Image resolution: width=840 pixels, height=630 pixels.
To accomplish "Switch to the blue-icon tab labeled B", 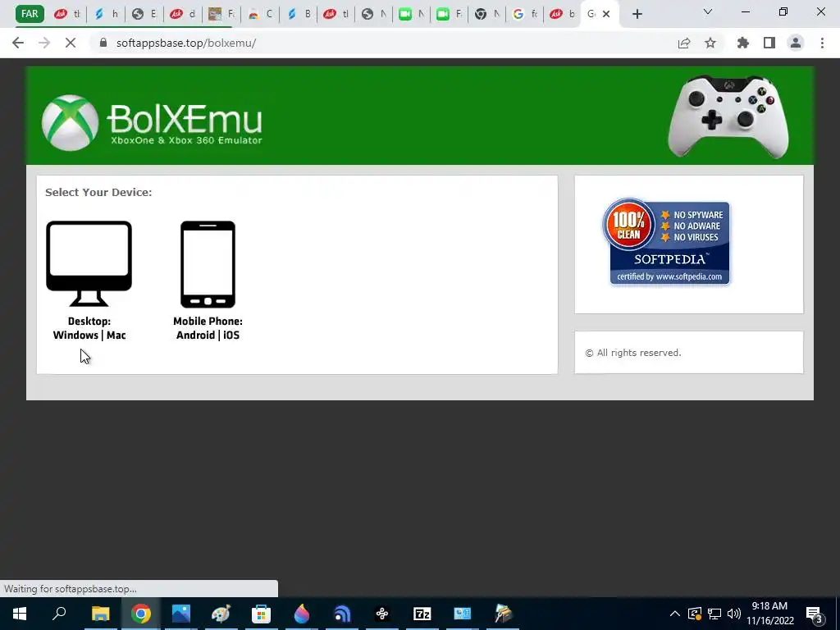I will 299,14.
